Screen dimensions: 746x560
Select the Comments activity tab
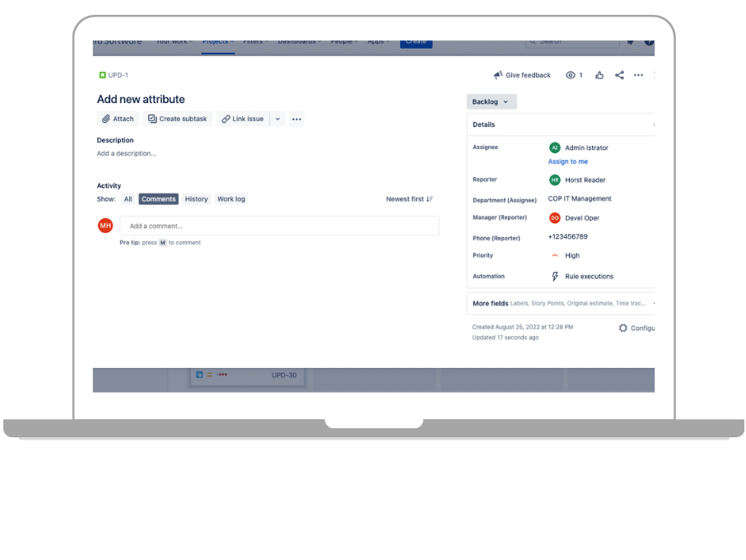coord(158,198)
